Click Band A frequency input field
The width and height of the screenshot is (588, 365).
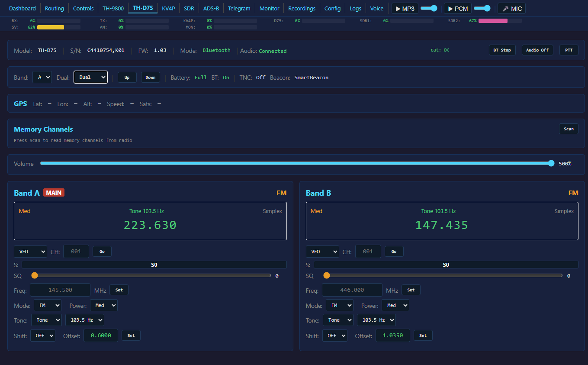60,290
